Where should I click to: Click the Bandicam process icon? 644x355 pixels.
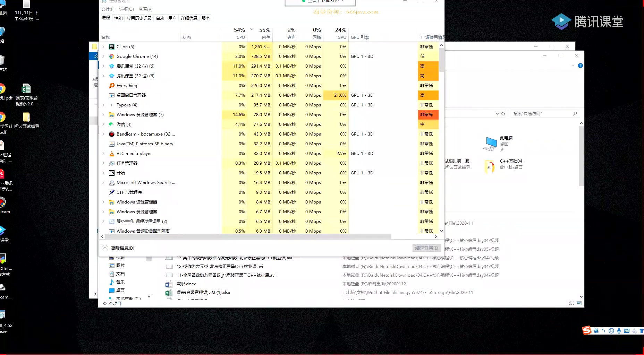pyautogui.click(x=112, y=134)
